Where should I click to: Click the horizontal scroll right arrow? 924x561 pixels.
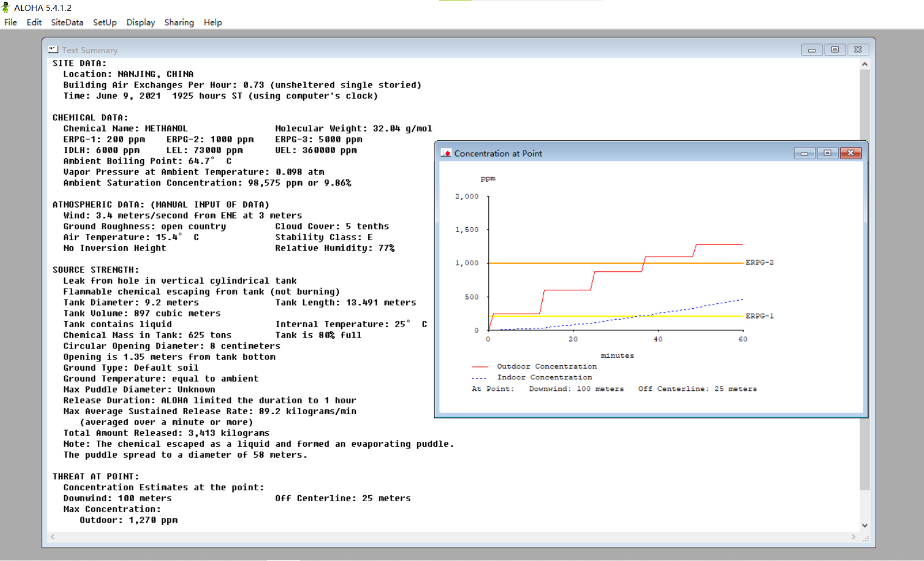point(853,537)
